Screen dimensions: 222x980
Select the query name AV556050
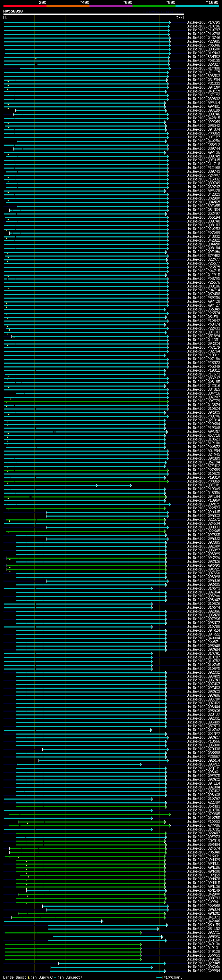pyautogui.click(x=13, y=11)
